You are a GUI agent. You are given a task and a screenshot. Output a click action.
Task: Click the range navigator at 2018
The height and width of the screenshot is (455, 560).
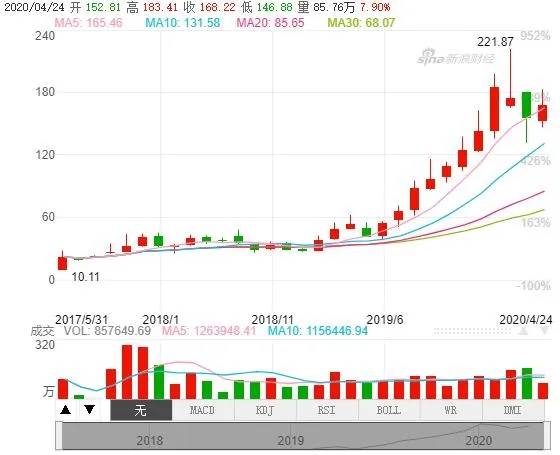150,440
